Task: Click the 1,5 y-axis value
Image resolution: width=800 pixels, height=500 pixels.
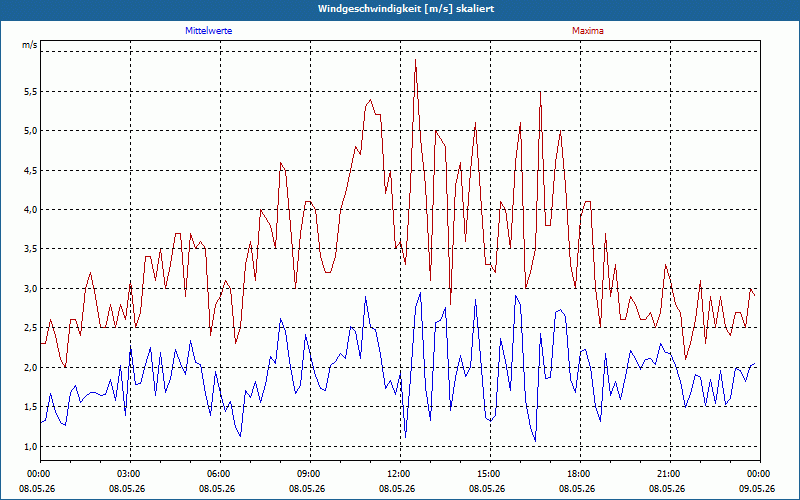Action: (x=31, y=407)
